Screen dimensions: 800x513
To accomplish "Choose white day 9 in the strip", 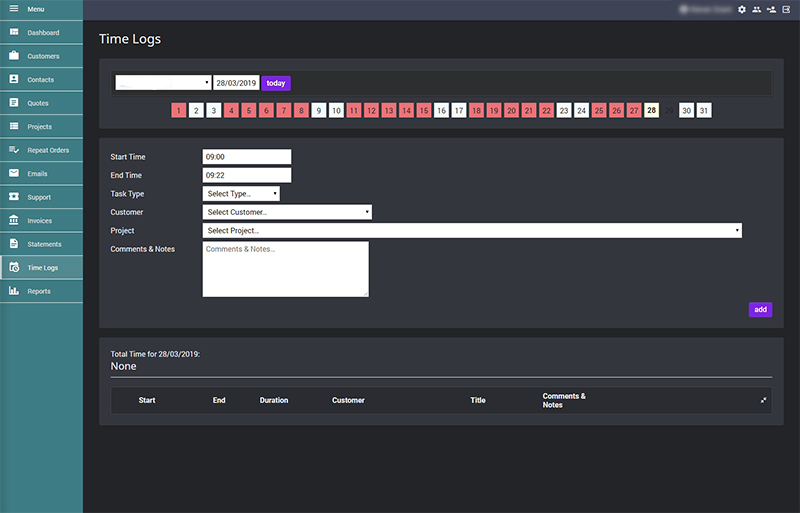I will 319,110.
